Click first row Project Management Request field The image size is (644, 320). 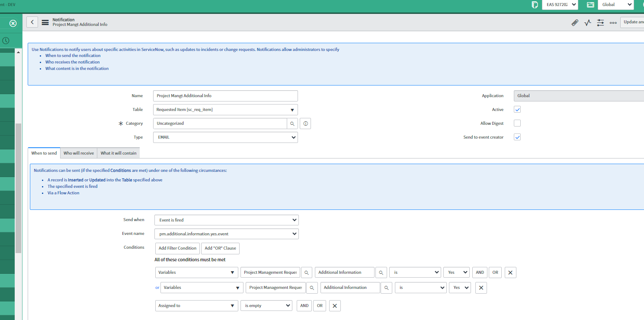point(270,272)
